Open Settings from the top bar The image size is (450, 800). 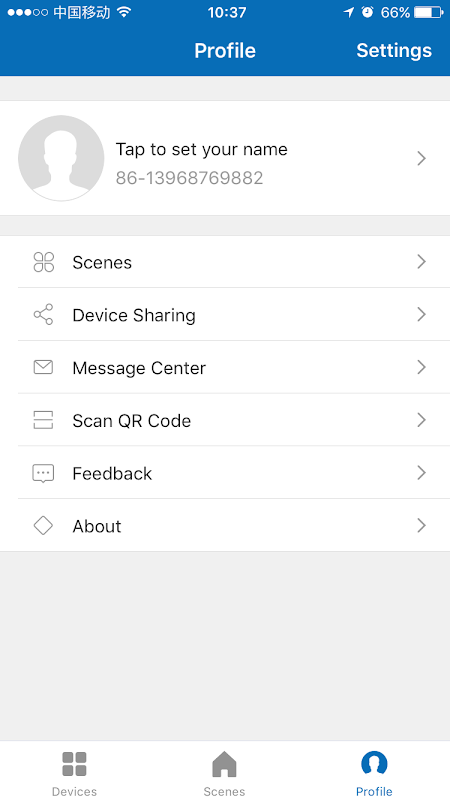tap(394, 51)
